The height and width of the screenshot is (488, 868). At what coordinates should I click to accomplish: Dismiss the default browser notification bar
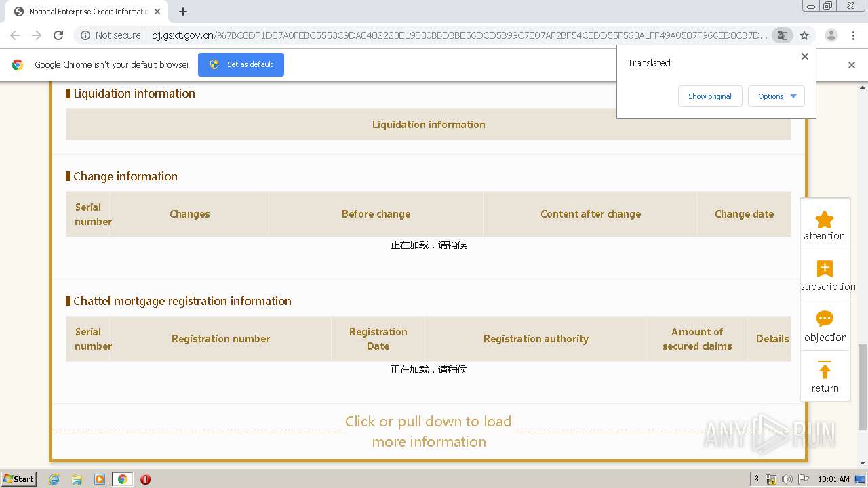click(x=852, y=65)
